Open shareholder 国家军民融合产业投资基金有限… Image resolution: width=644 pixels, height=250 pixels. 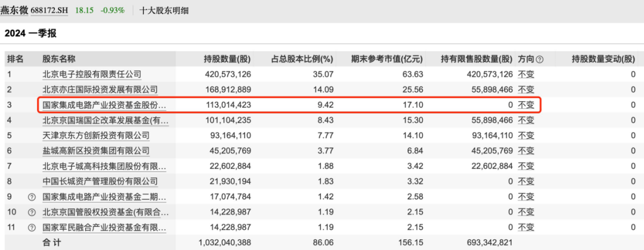[105, 227]
